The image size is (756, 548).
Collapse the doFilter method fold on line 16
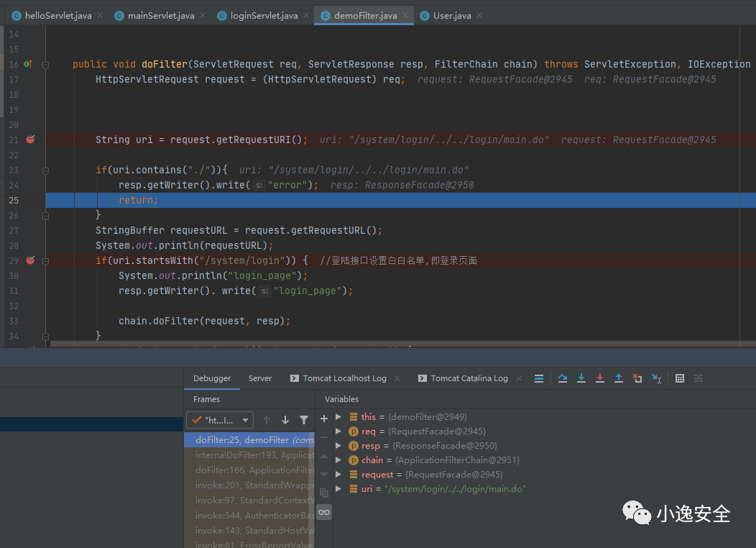tap(45, 65)
